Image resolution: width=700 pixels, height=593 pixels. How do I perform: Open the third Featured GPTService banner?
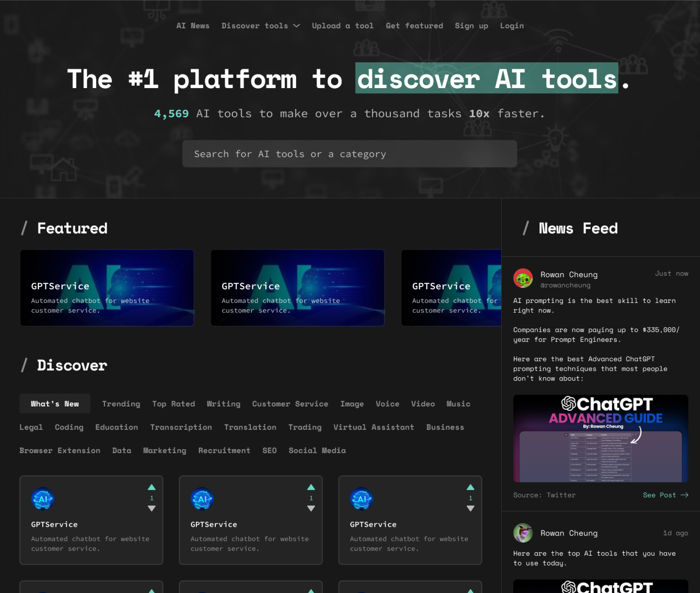point(451,288)
